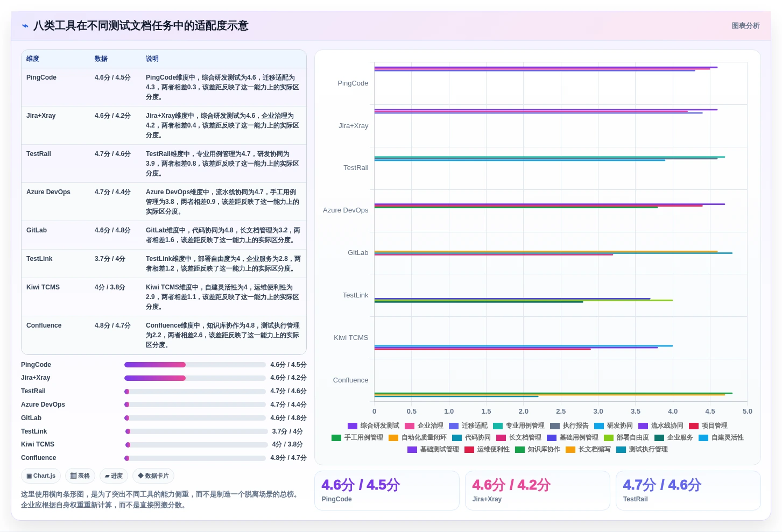Click the 企业服务 legend swatch
Viewport: 782px width, 532px height.
659,438
